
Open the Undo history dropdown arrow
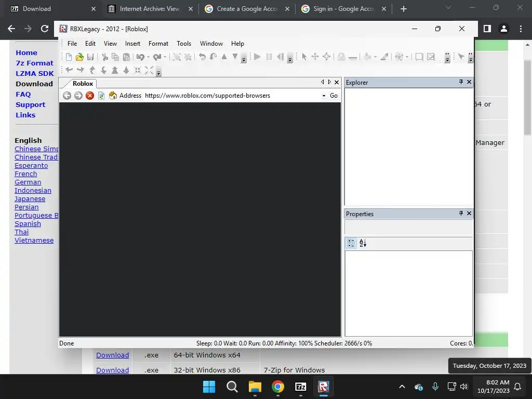click(x=148, y=57)
